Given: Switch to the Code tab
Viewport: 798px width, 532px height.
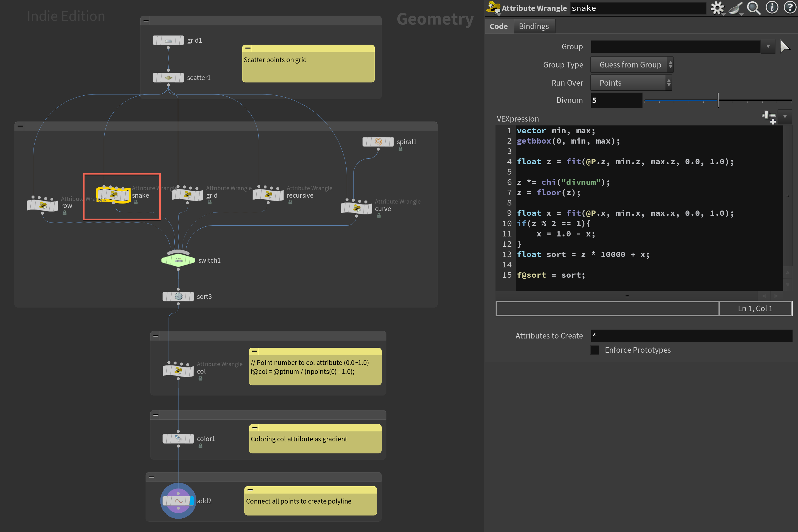Looking at the screenshot, I should pyautogui.click(x=499, y=26).
